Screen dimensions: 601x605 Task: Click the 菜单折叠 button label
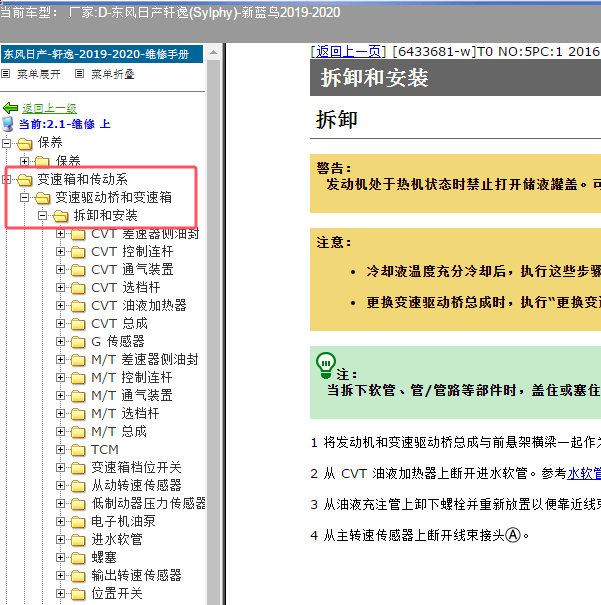pos(113,74)
